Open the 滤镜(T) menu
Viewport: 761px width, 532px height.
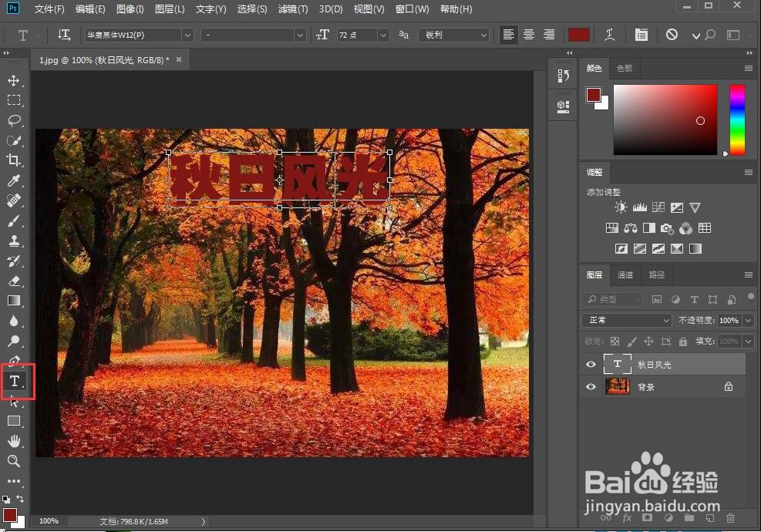[293, 9]
